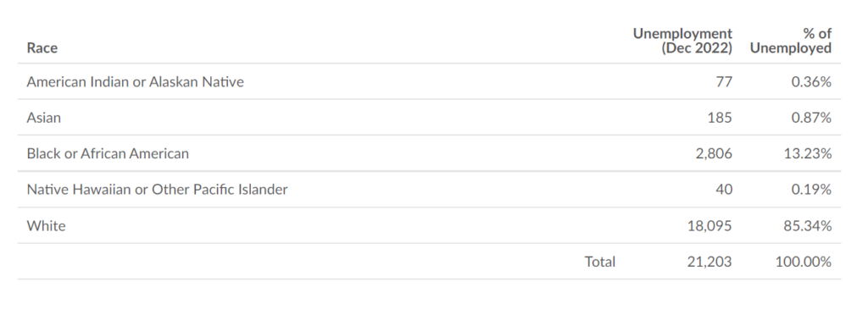The width and height of the screenshot is (868, 326).
Task: Click the unemployment value 18,095
Action: pos(709,226)
